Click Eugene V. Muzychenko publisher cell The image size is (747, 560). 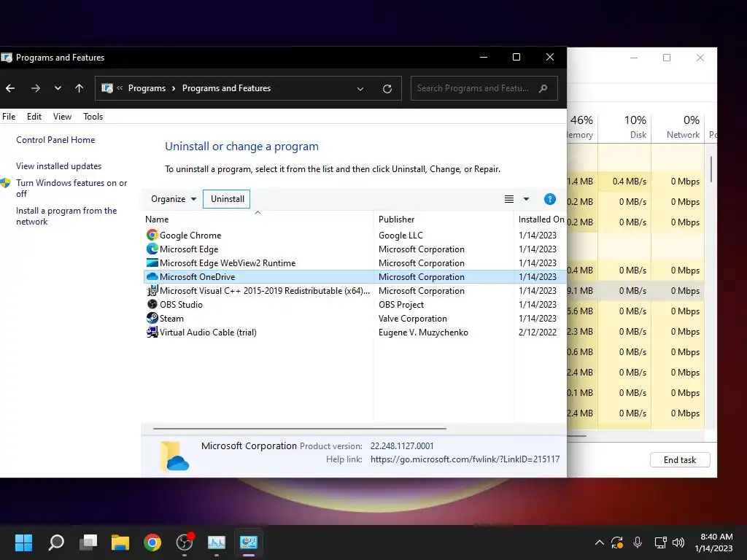[x=423, y=332]
